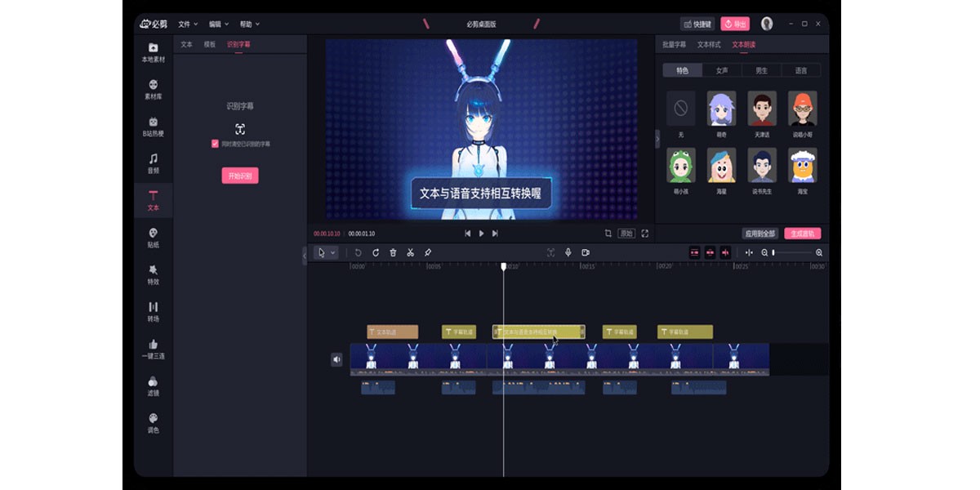Image resolution: width=980 pixels, height=490 pixels.
Task: Click the trash delete icon in timeline toolbar
Action: [x=393, y=253]
